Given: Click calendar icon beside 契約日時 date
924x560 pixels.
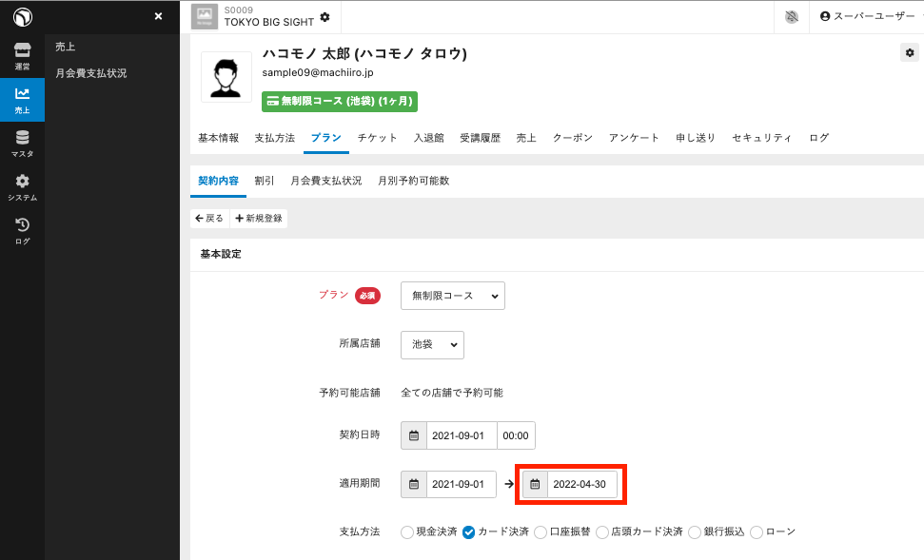Looking at the screenshot, I should coord(414,435).
